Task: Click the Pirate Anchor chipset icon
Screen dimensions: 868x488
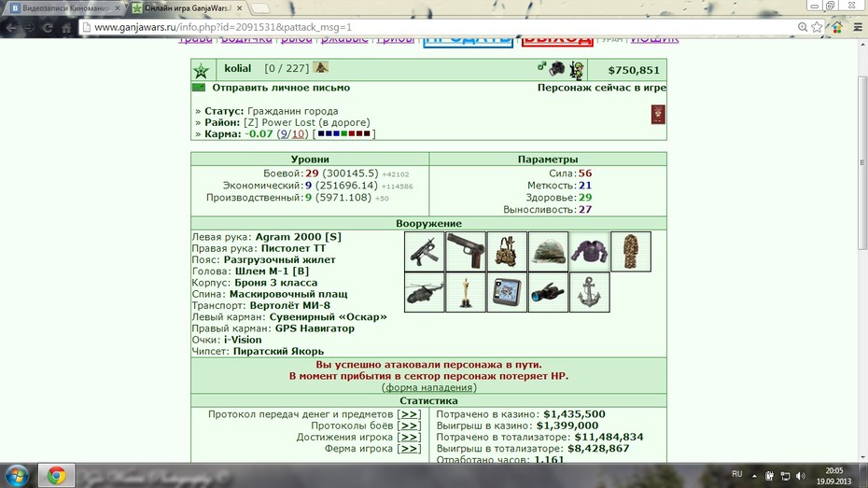Action: [590, 292]
